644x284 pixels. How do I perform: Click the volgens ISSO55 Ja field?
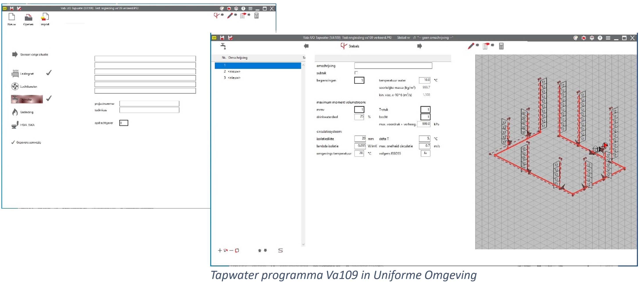coord(425,153)
